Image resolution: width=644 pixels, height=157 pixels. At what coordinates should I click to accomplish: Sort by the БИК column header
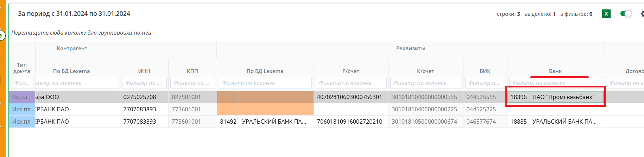click(x=485, y=71)
